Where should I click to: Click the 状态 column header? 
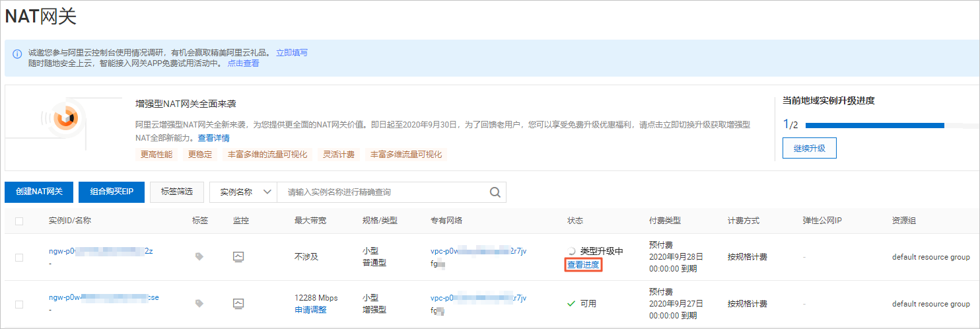point(575,221)
